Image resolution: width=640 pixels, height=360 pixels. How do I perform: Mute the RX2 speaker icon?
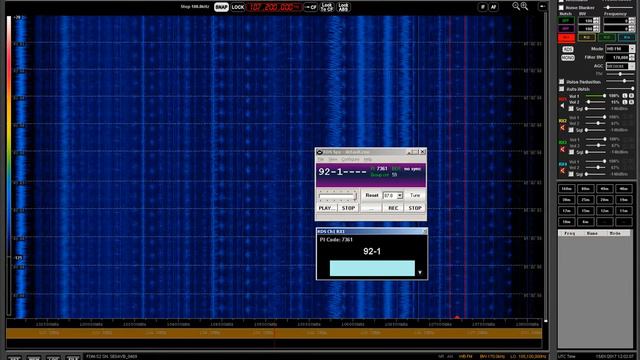point(563,128)
